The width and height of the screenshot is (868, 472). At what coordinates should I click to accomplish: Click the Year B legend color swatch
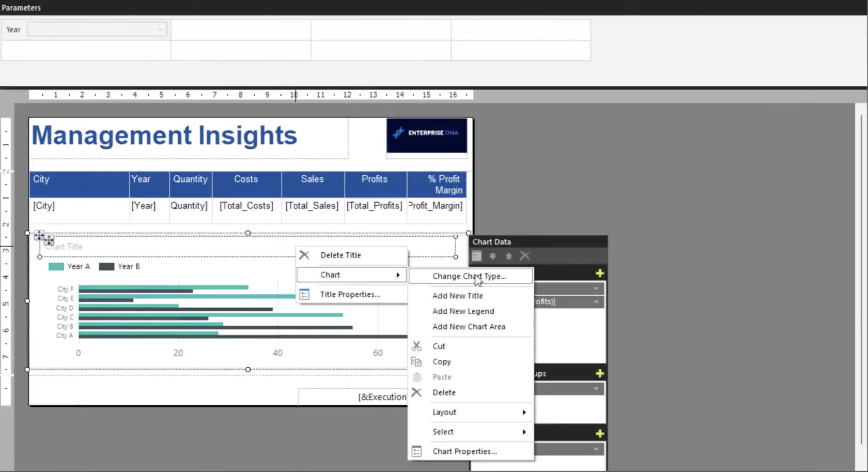[x=106, y=267]
